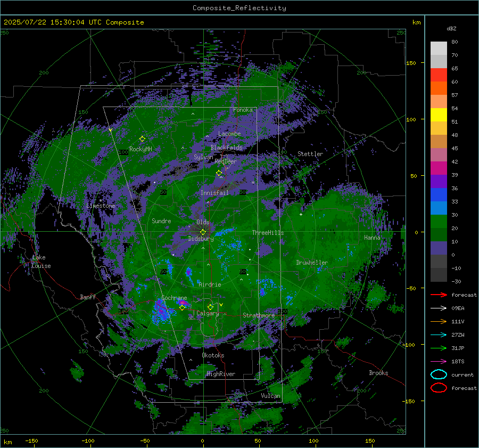
Task: Click the Lacombe city label
Action: click(229, 134)
